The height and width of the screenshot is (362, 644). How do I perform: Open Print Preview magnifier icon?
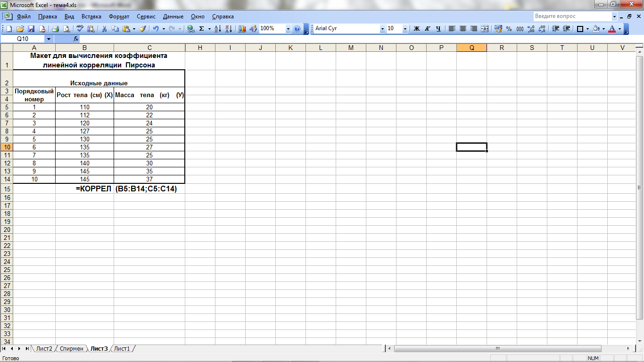click(x=66, y=29)
